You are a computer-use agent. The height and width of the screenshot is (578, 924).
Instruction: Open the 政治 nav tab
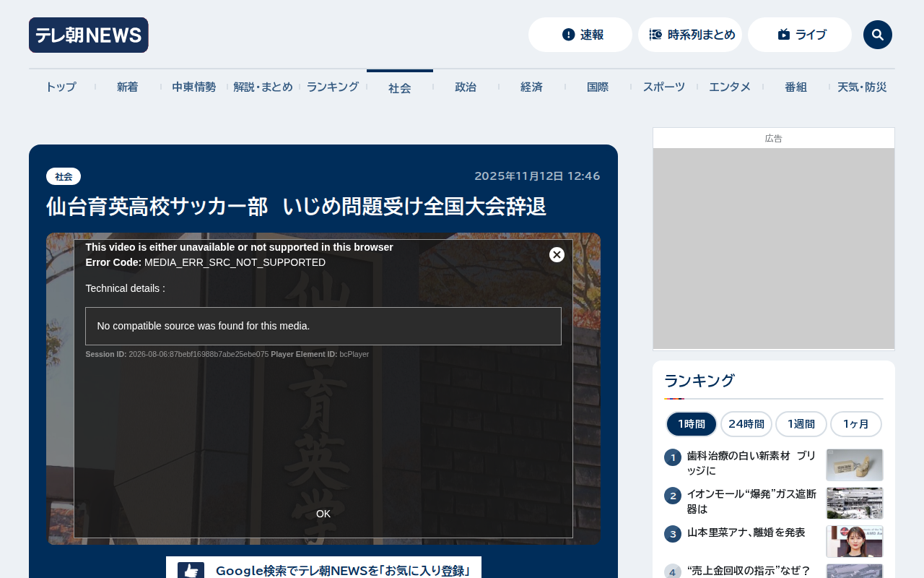(x=466, y=87)
